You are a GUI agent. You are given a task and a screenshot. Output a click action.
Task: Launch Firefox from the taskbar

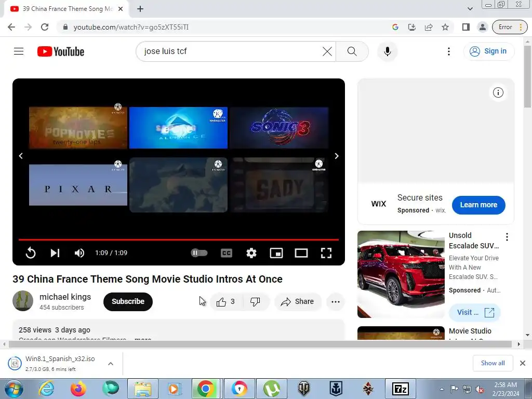(x=78, y=389)
